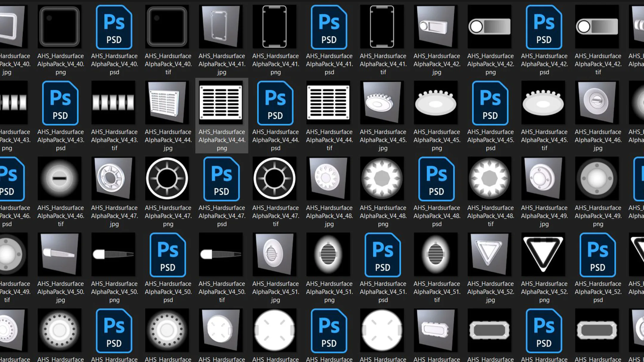
Task: Select the oval grille thumbnail V4_51.png
Action: tap(329, 255)
